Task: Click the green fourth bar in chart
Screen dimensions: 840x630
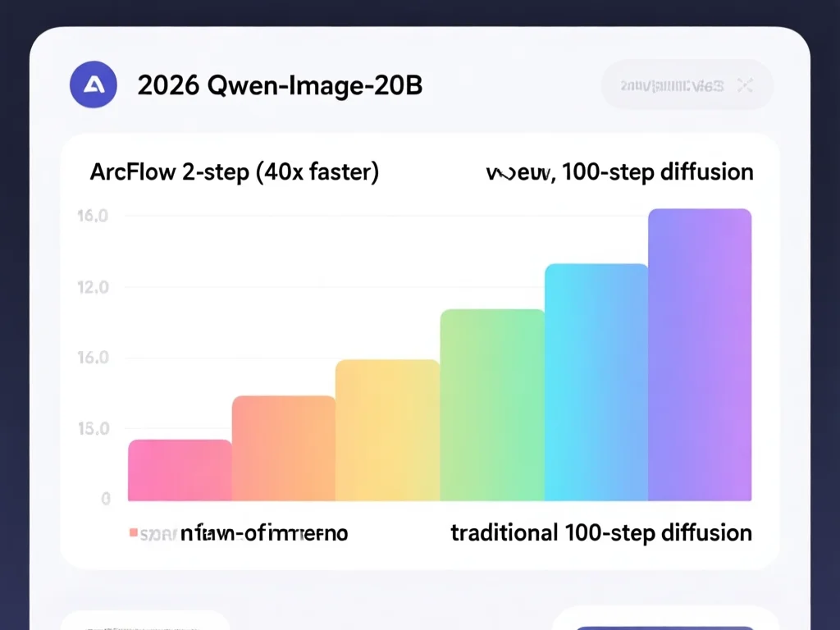Action: [x=492, y=404]
